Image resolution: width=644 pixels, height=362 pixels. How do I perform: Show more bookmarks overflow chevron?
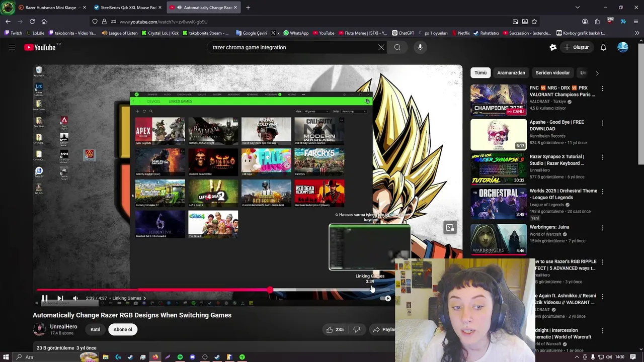click(x=637, y=33)
